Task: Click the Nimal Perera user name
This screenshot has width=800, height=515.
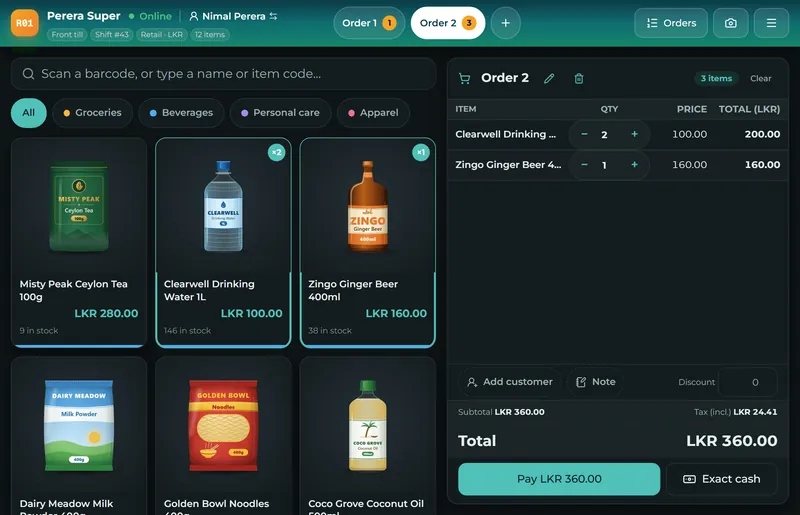Action: click(234, 16)
